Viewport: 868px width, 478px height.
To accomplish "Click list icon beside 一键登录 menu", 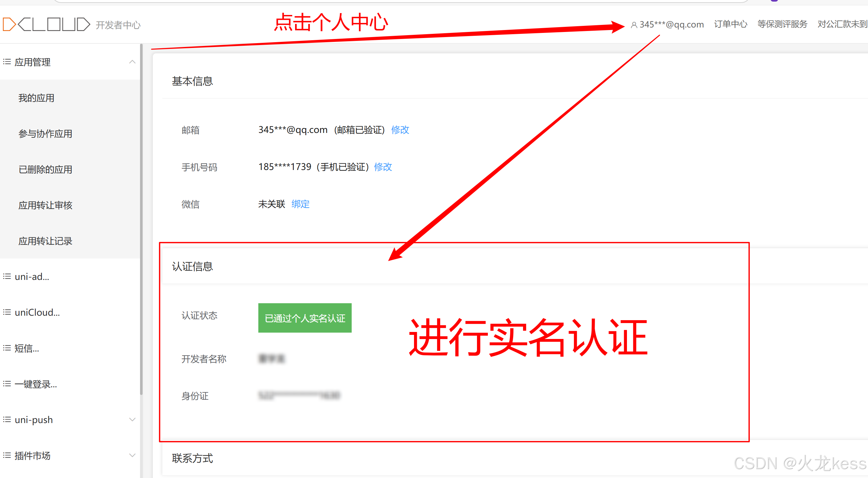I will tap(7, 384).
